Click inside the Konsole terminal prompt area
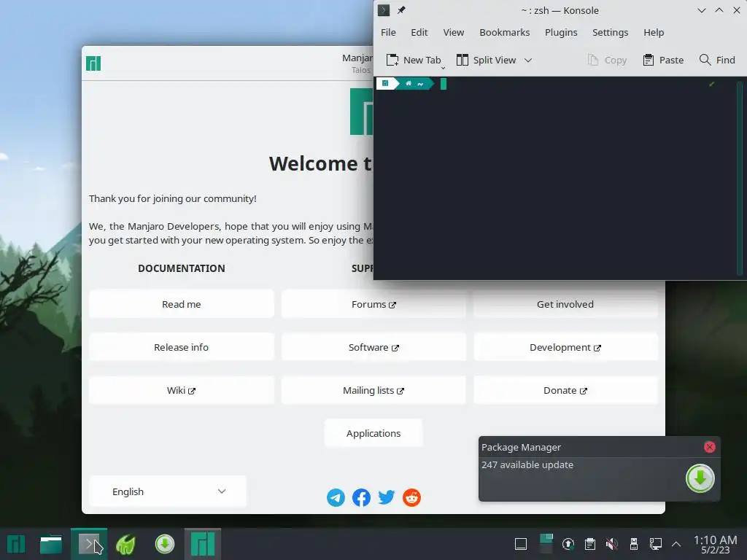 click(554, 178)
